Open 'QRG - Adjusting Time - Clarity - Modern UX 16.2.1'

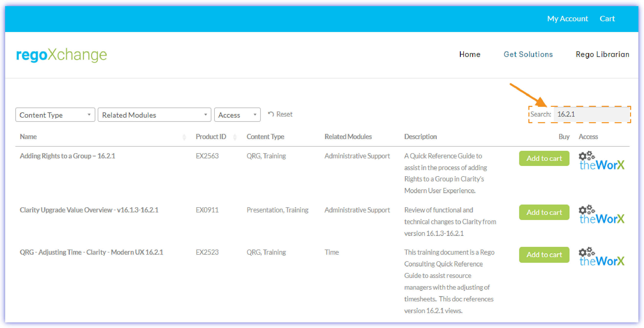92,252
